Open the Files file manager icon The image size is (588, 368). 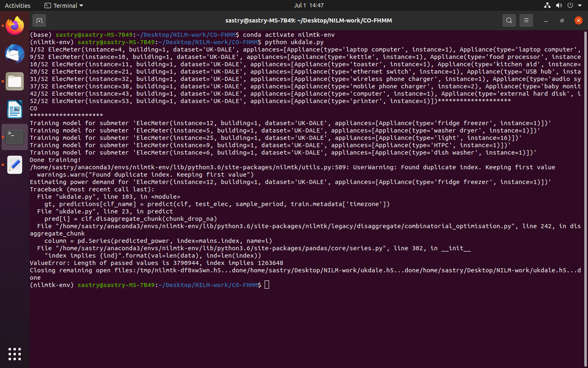point(14,81)
